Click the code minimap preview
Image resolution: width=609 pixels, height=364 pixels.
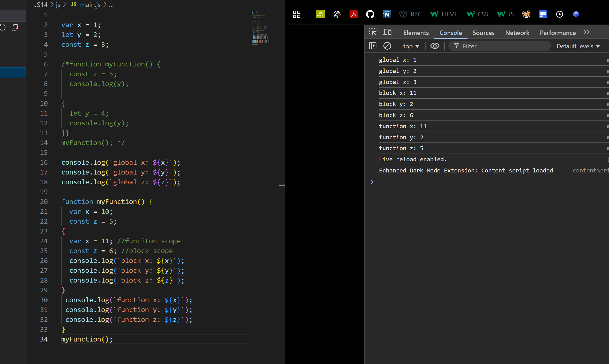(260, 28)
